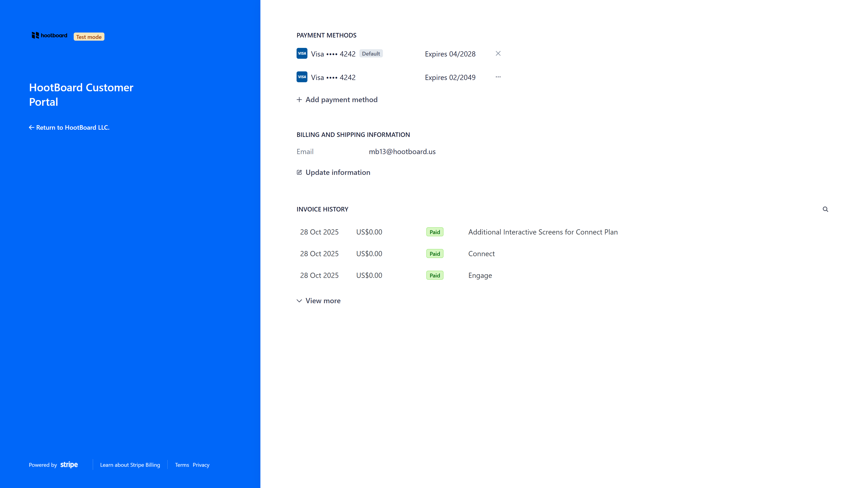The height and width of the screenshot is (488, 868).
Task: Click the Stripe logo in Powered by Stripe
Action: (69, 465)
